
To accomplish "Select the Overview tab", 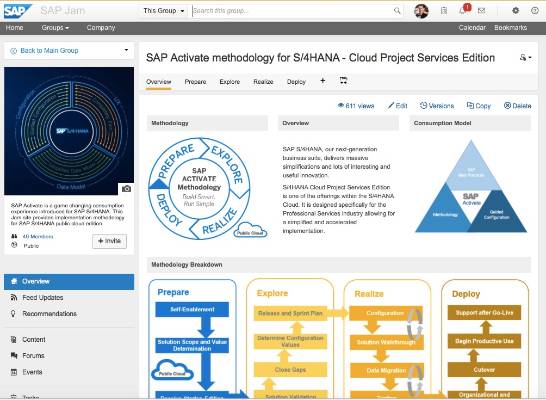I will [158, 82].
